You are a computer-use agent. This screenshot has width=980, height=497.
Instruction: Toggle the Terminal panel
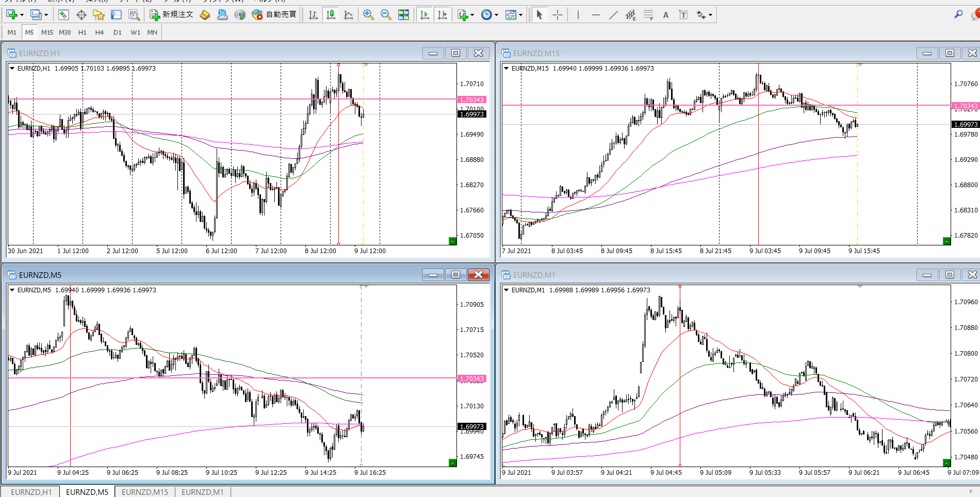[x=117, y=14]
